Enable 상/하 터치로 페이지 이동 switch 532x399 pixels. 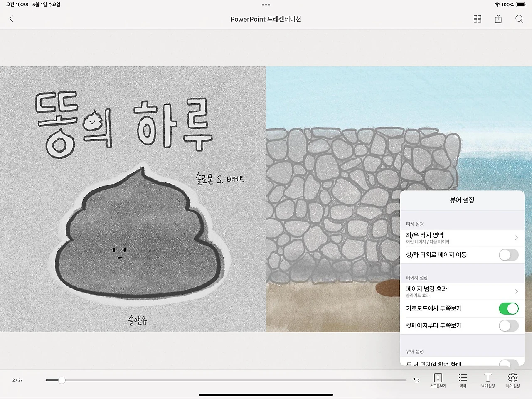click(x=509, y=255)
